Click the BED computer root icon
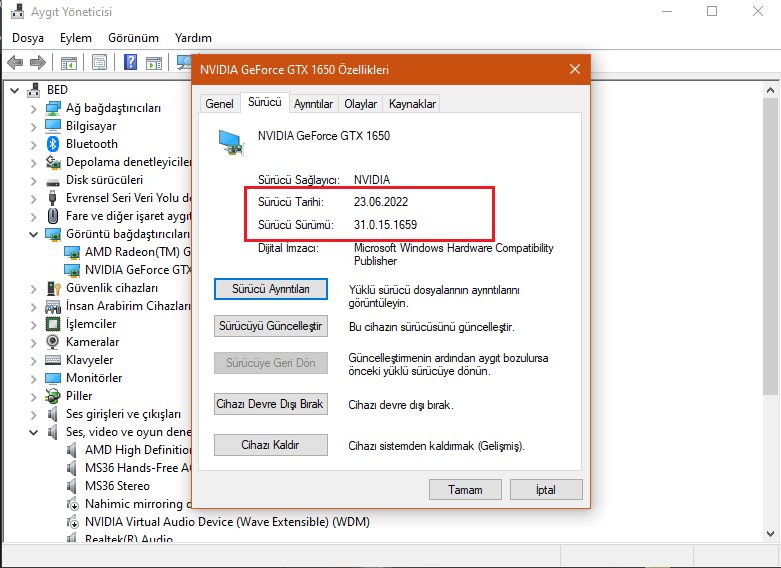Screen dimensions: 781x568 point(34,90)
